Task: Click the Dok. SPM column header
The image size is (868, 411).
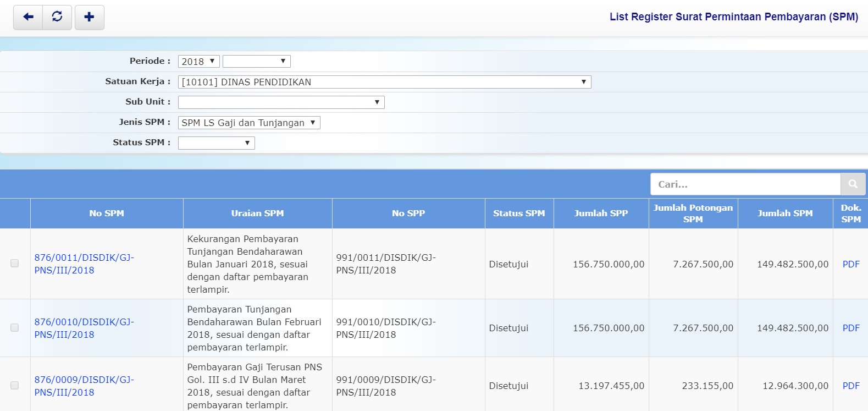Action: (851, 213)
